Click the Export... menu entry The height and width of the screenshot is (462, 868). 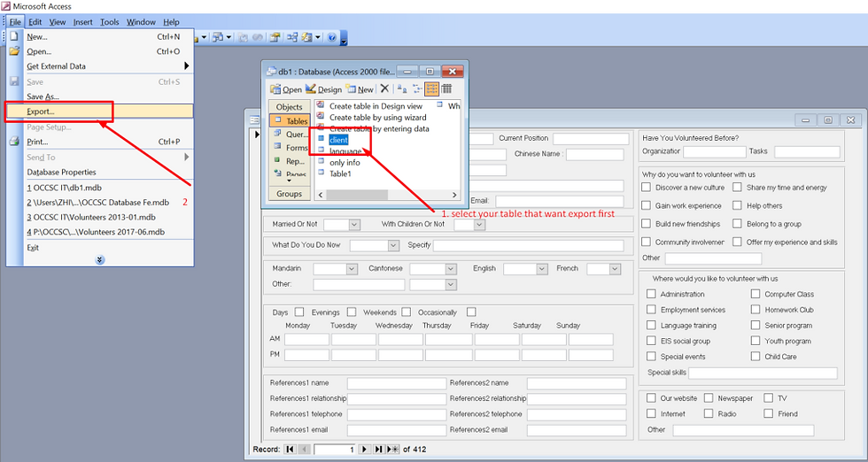click(x=99, y=112)
